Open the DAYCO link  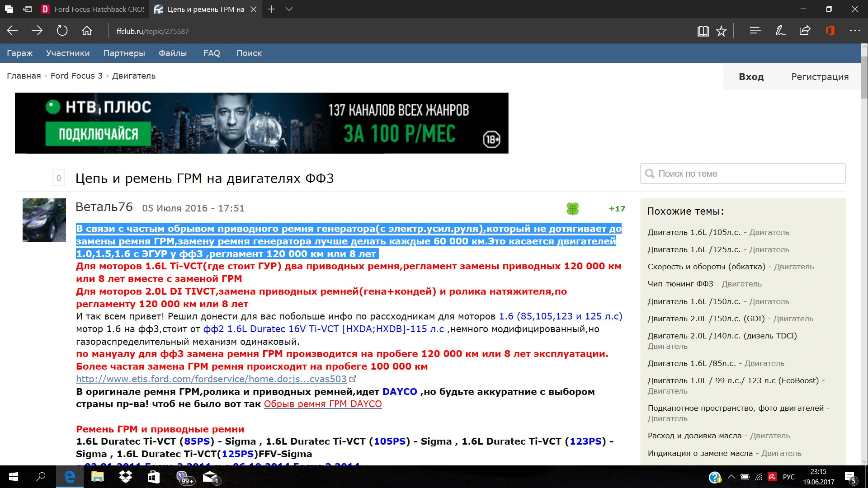tap(400, 392)
